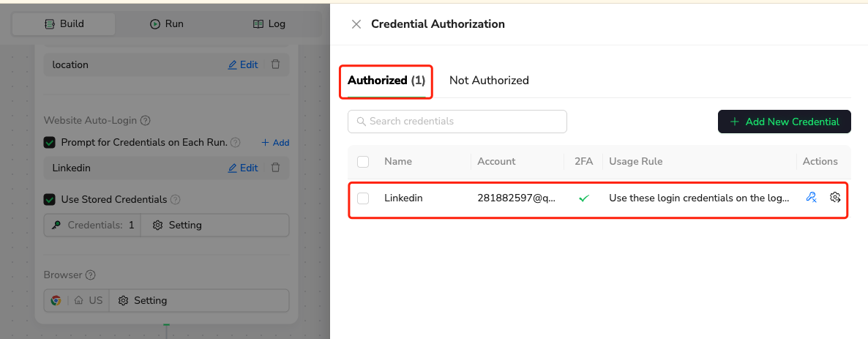Click the Search credentials input field
868x339 pixels.
[x=457, y=122]
